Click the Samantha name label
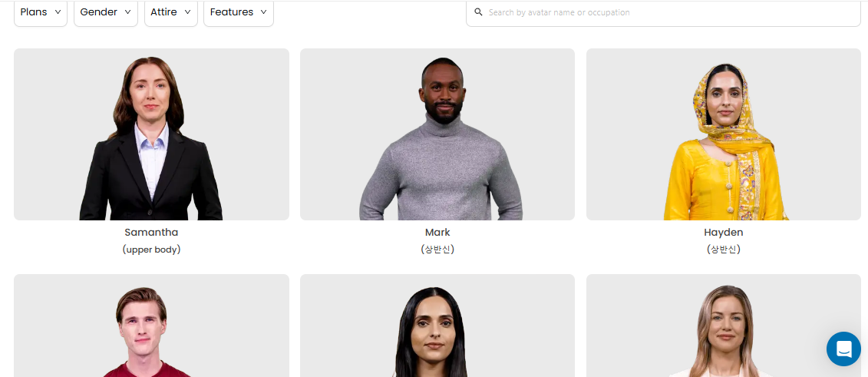 (151, 233)
